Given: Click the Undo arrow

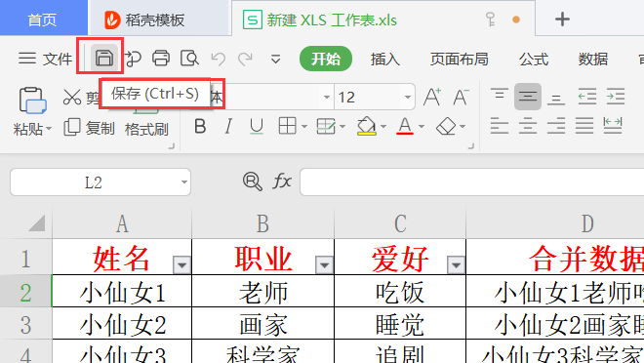Looking at the screenshot, I should (x=219, y=60).
